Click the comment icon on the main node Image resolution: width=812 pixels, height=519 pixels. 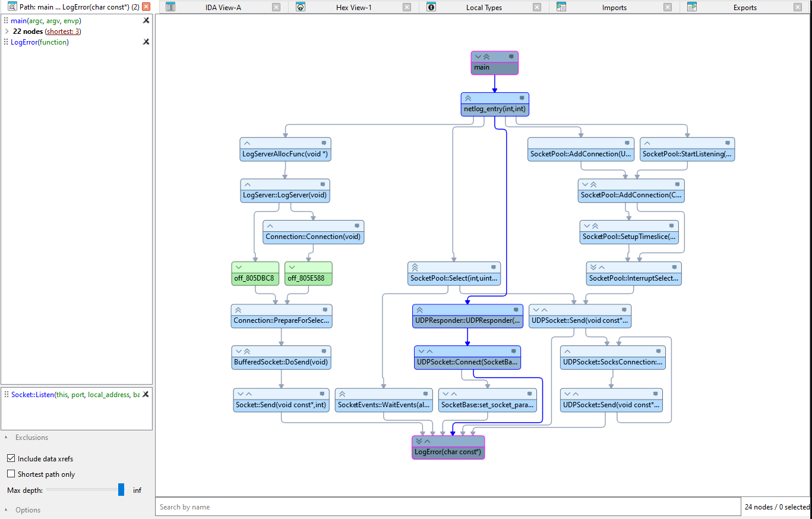coord(511,56)
